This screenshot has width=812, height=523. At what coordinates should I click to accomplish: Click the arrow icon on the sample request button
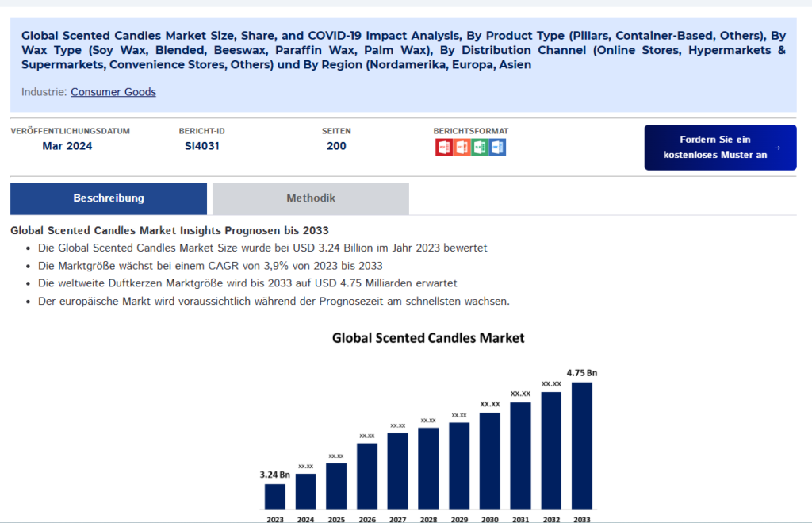tap(777, 148)
